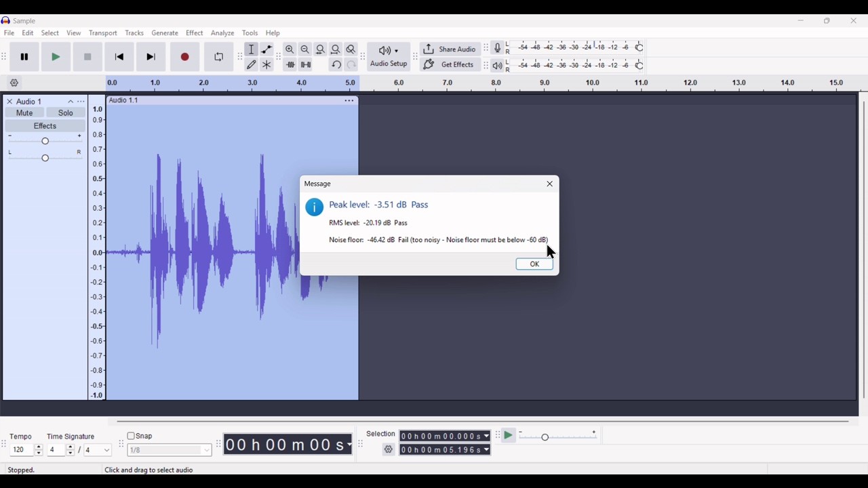Viewport: 868px width, 488px height.
Task: Click Share Audio button
Action: [450, 49]
